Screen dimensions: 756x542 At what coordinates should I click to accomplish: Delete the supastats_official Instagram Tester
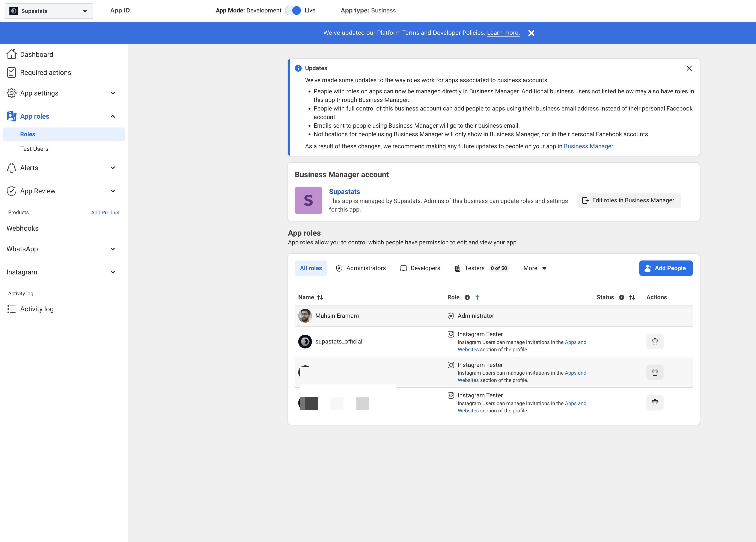(x=655, y=342)
